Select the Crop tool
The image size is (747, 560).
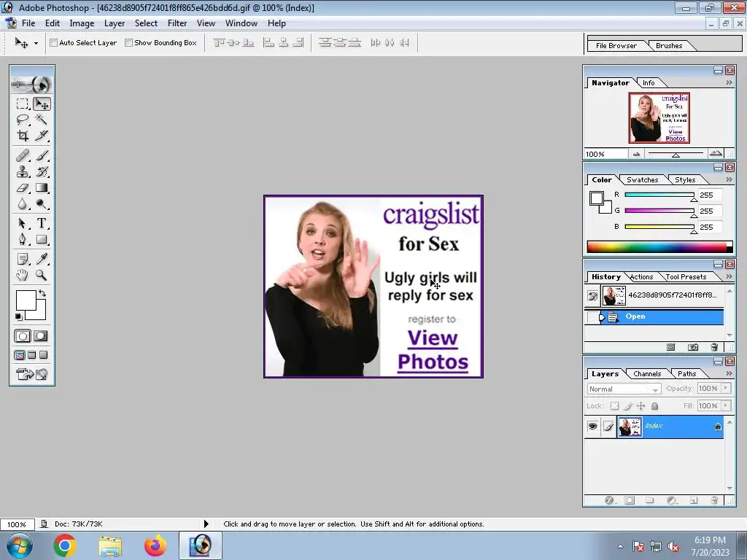(x=23, y=136)
